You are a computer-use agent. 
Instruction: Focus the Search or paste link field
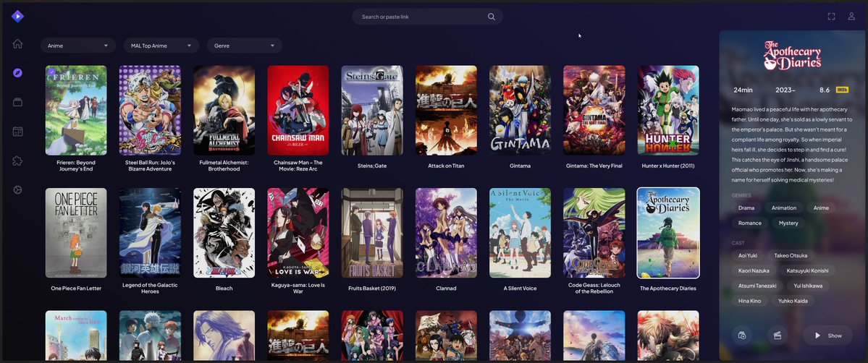pos(427,17)
